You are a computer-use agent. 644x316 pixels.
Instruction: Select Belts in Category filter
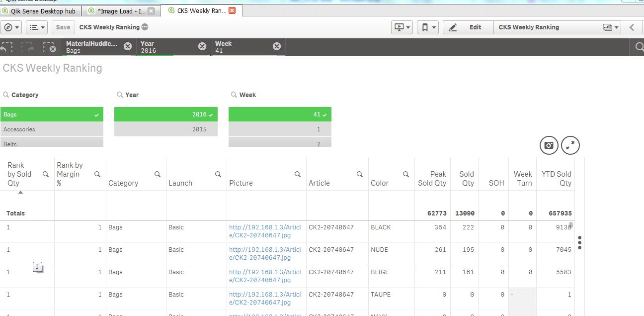[52, 142]
